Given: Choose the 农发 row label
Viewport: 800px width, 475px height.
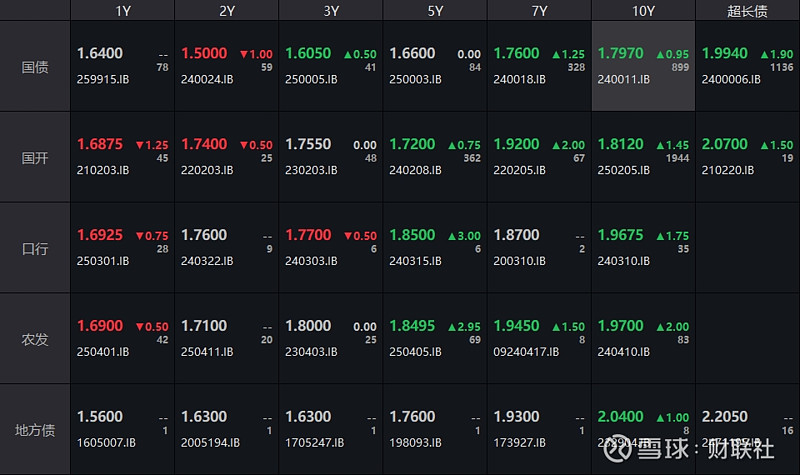Looking at the screenshot, I should [35, 339].
